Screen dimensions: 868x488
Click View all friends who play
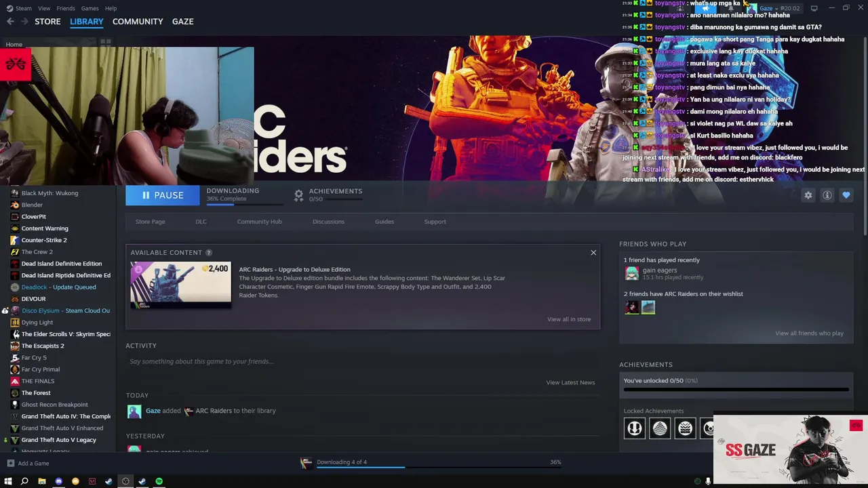point(809,333)
